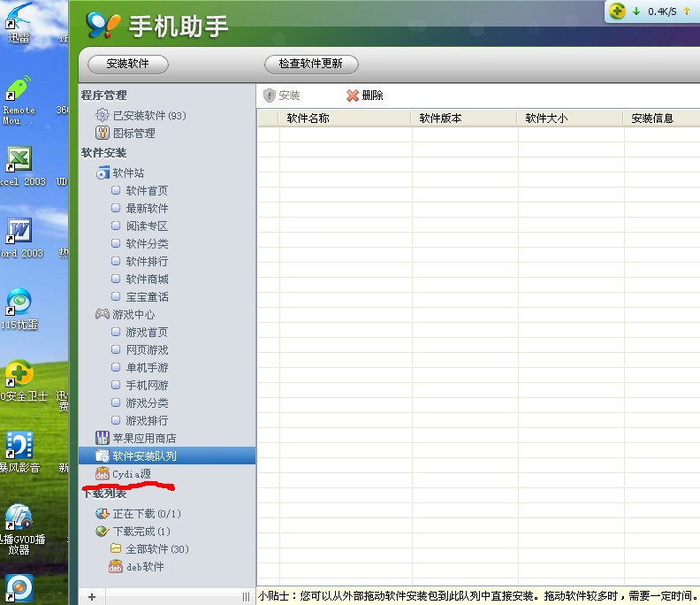The width and height of the screenshot is (700, 605).
Task: Sort by 软件版本 column header
Action: [465, 119]
